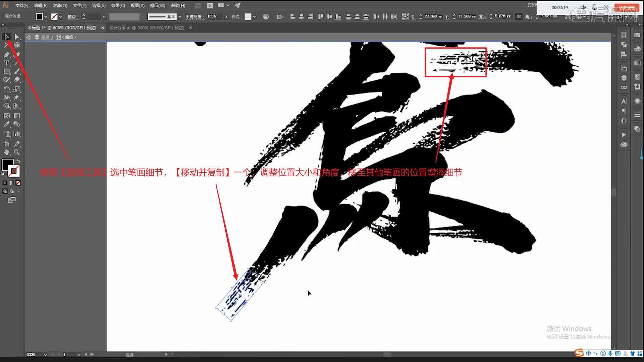Close the 未标题-1 document tab
644x362 pixels.
tap(103, 28)
